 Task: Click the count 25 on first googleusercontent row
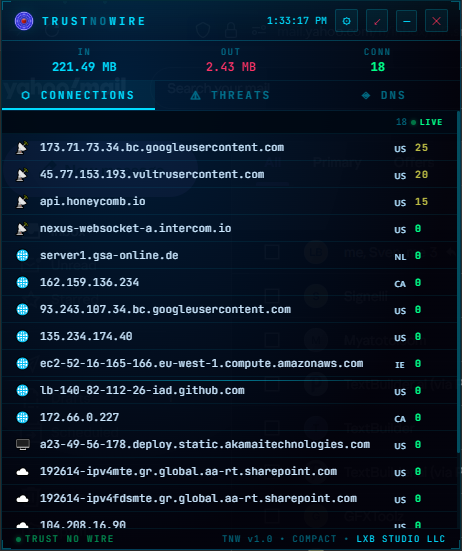click(421, 148)
